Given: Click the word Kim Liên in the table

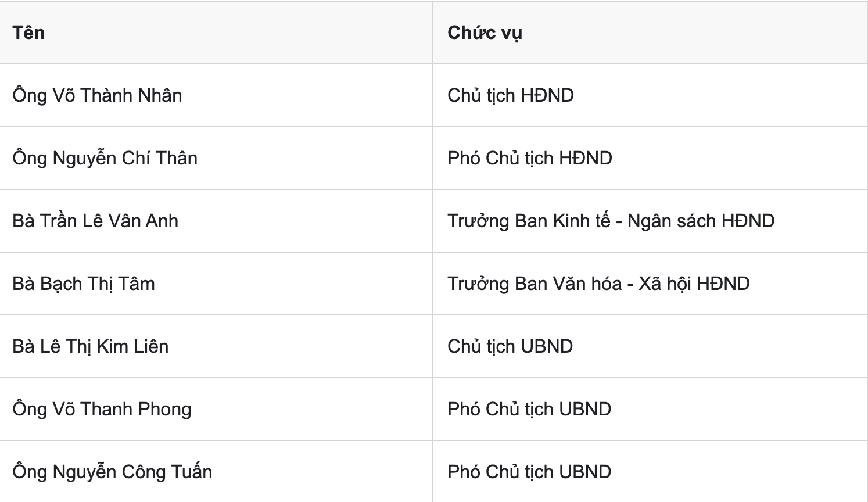Looking at the screenshot, I should [132, 346].
